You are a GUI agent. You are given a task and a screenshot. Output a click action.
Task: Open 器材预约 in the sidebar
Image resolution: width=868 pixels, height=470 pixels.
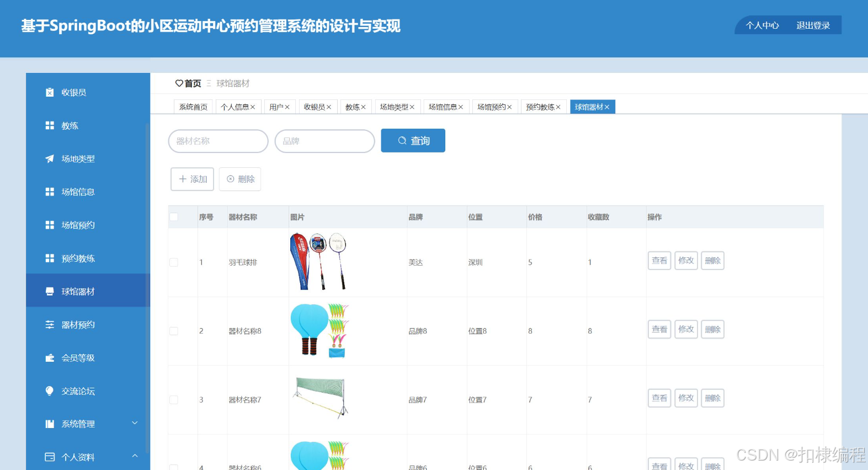pyautogui.click(x=88, y=325)
